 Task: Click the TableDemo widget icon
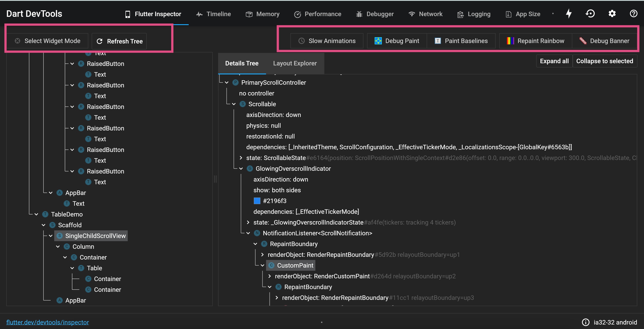(x=45, y=214)
